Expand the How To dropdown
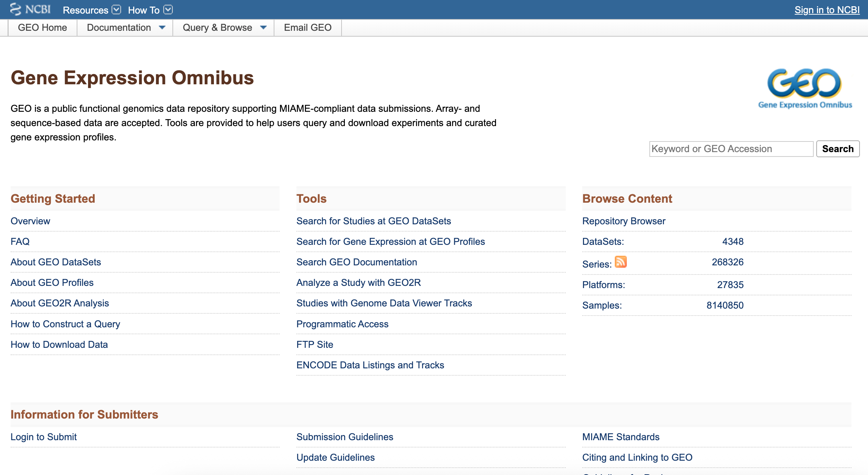This screenshot has height=475, width=868. [x=168, y=10]
